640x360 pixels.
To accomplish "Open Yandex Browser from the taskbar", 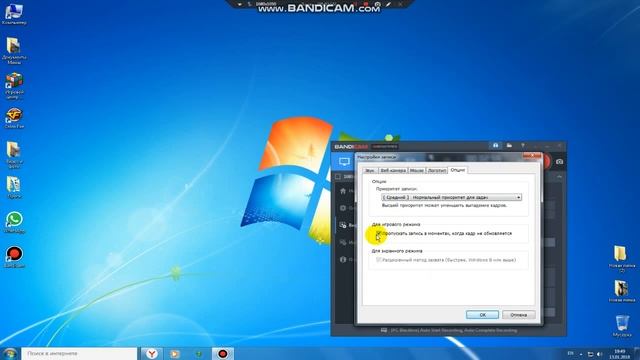I will 151,354.
